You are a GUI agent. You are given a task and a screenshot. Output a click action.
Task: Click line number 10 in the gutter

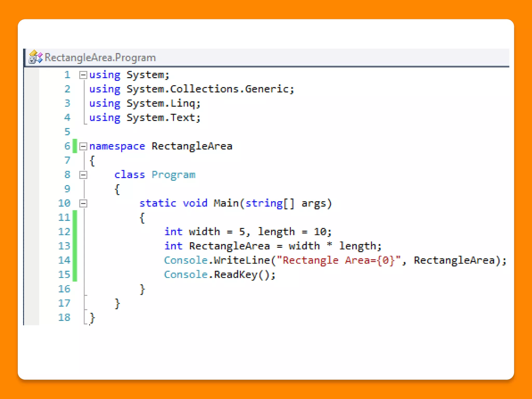coord(64,203)
